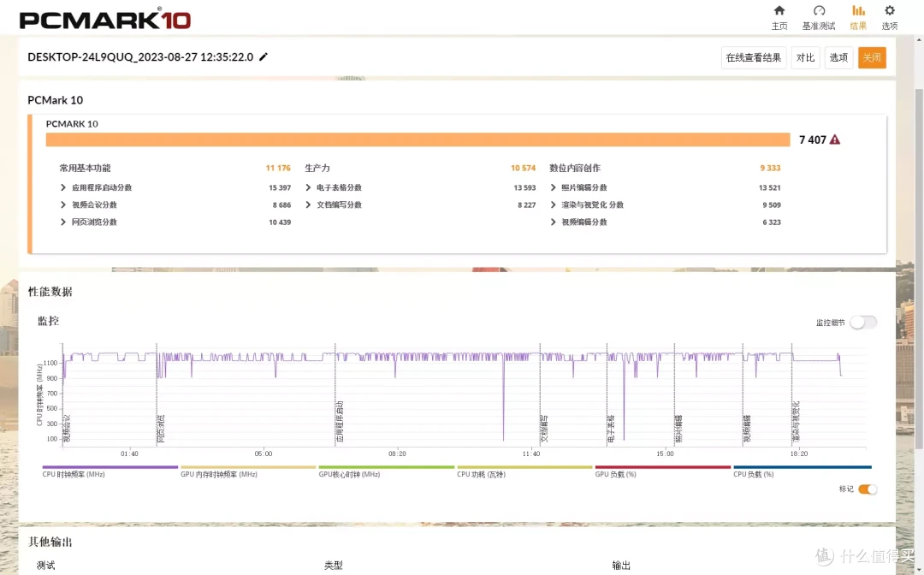Image resolution: width=924 pixels, height=575 pixels.
Task: Expand 电子表格分数 row
Action: pos(308,187)
